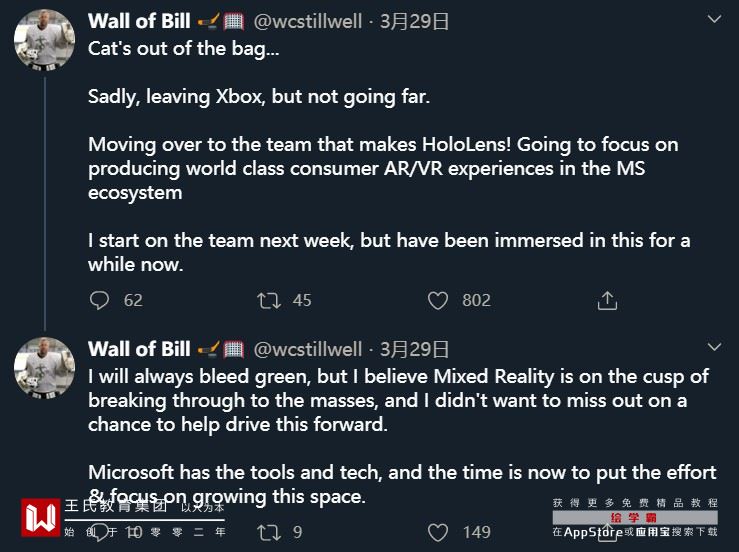Open the 3月29日 timestamp on the first tweet
The height and width of the screenshot is (552, 739).
[414, 21]
